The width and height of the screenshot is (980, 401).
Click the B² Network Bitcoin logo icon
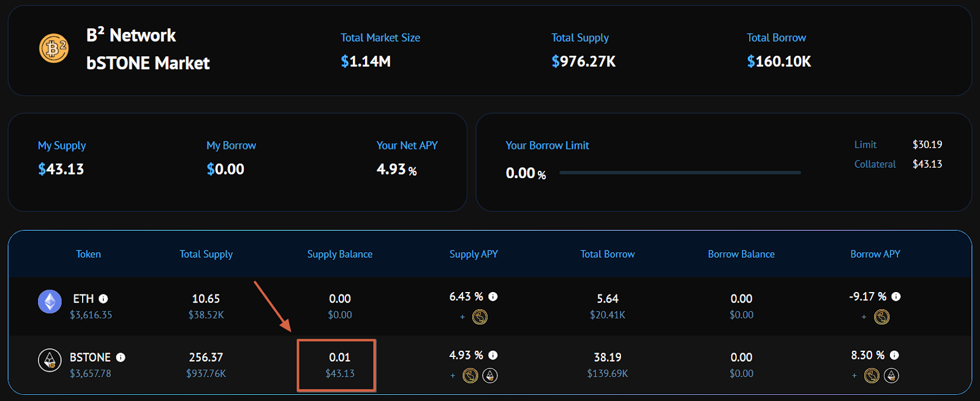tap(54, 48)
